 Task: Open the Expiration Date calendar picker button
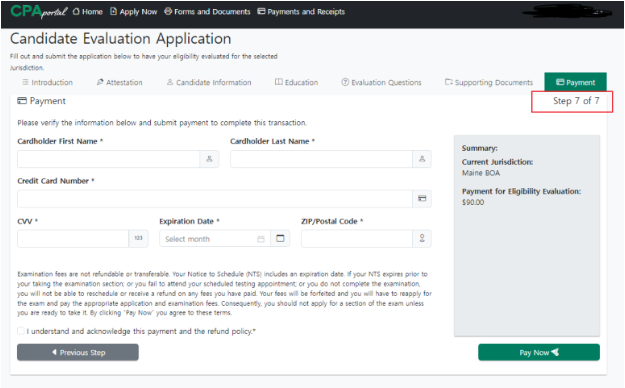pyautogui.click(x=280, y=238)
